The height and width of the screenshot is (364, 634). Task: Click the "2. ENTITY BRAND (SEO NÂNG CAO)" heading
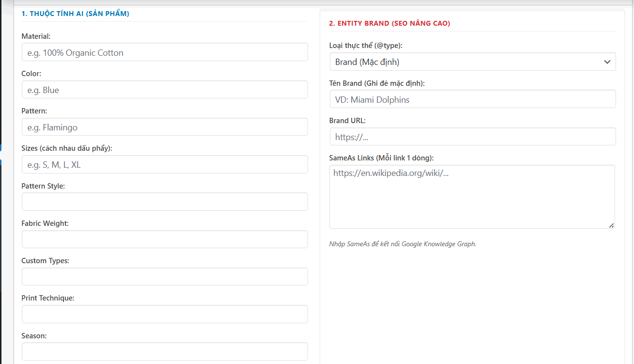[390, 23]
